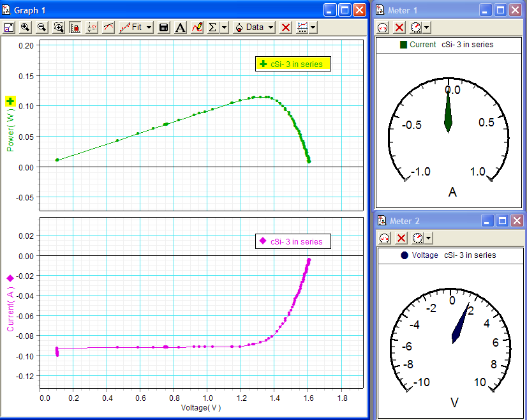Click the Scale to Fit icon in Graph 1

pyautogui.click(x=9, y=27)
